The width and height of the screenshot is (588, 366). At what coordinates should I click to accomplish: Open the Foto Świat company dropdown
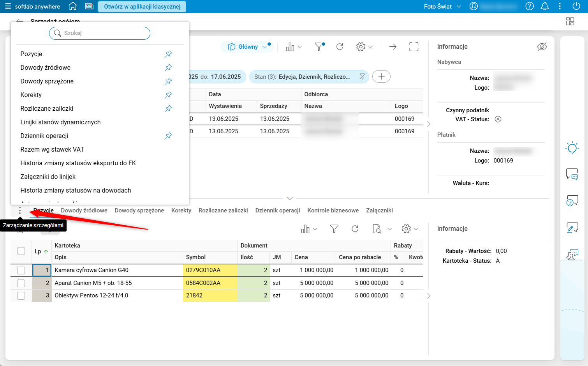pyautogui.click(x=442, y=7)
